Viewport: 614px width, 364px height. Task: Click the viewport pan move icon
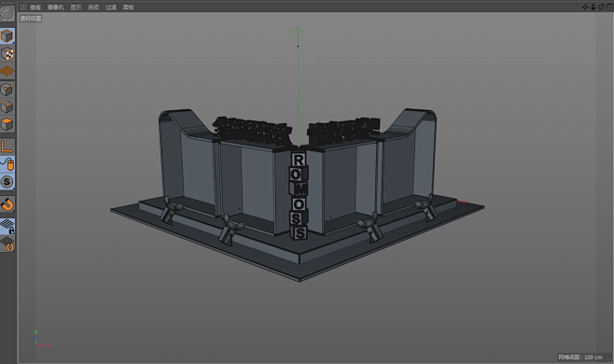[585, 7]
